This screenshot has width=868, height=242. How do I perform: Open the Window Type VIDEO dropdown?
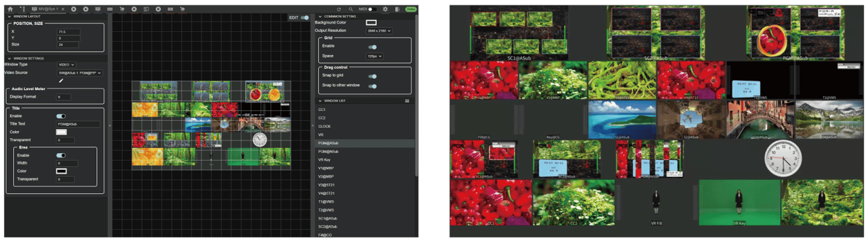click(66, 65)
